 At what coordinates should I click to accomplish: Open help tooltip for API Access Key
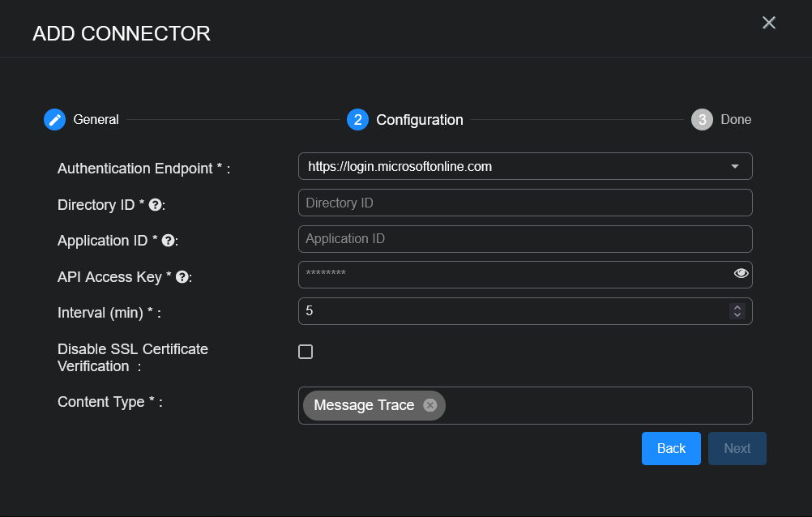pyautogui.click(x=182, y=277)
